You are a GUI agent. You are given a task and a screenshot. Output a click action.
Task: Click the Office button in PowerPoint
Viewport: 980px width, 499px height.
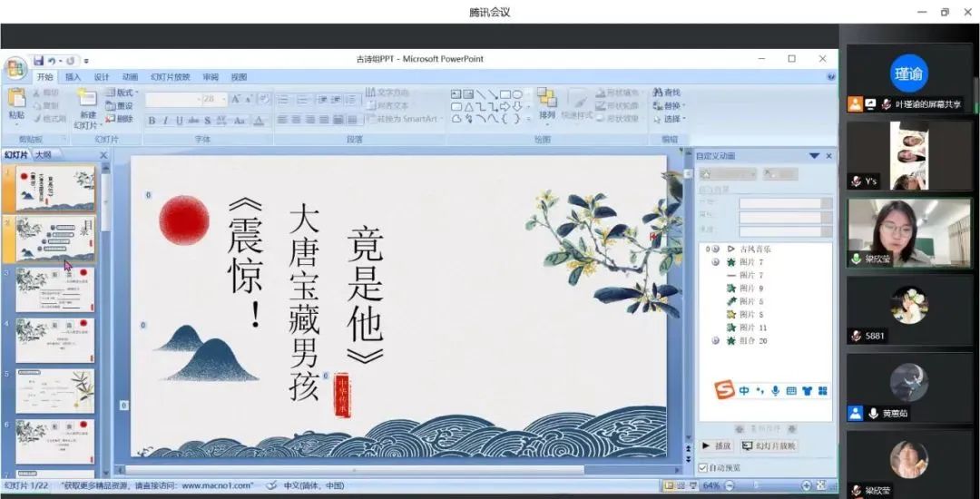(15, 67)
